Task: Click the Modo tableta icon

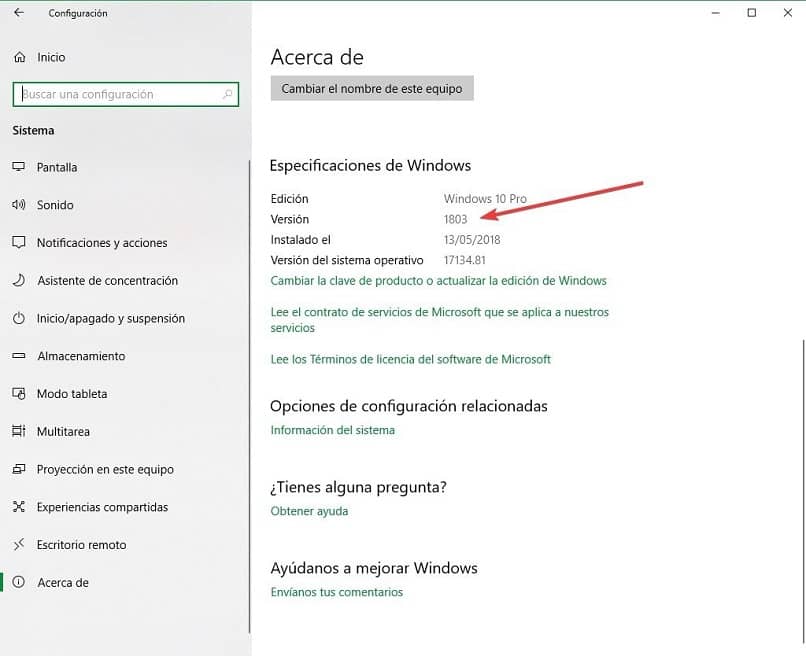Action: 19,394
